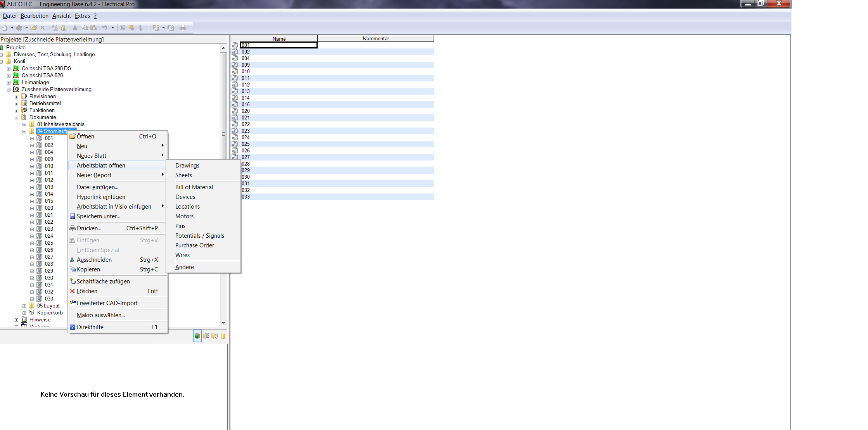Screen dimensions: 868x430
Task: Expand the Celaschi TSA 280 DS project node
Action: (x=9, y=69)
